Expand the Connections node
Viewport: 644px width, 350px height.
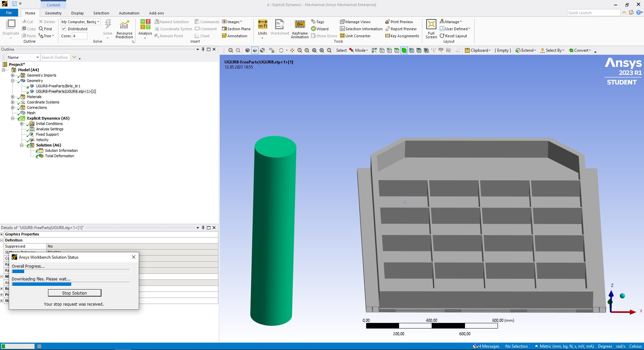pos(13,107)
